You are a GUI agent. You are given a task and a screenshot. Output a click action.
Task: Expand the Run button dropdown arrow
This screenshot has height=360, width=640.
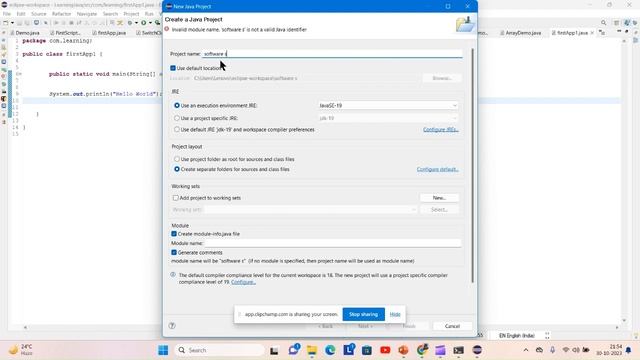(150, 23)
